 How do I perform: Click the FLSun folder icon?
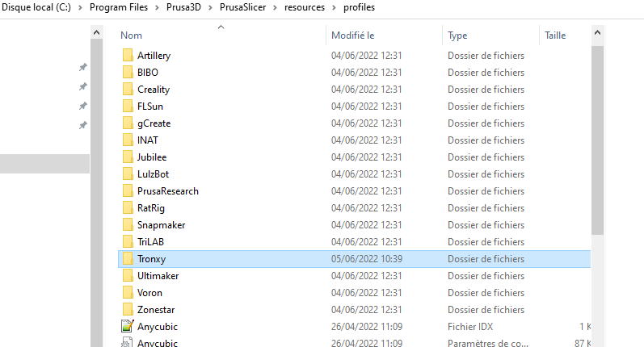tap(128, 107)
